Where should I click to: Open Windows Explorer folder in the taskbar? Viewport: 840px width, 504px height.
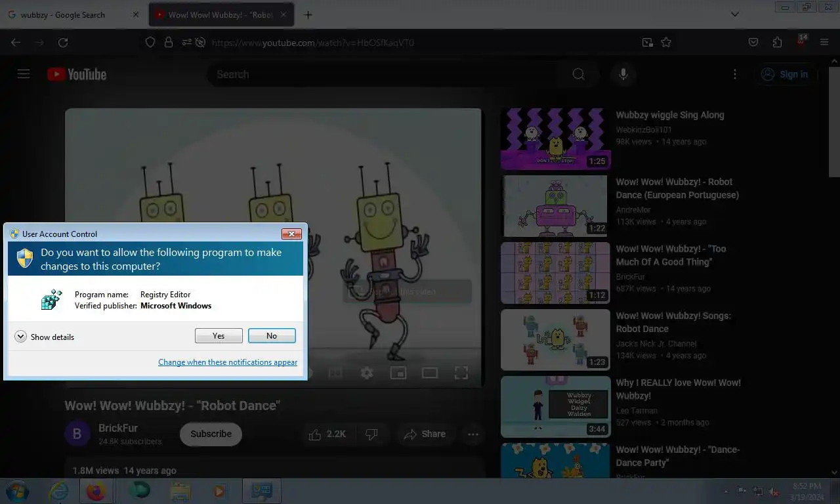click(180, 491)
